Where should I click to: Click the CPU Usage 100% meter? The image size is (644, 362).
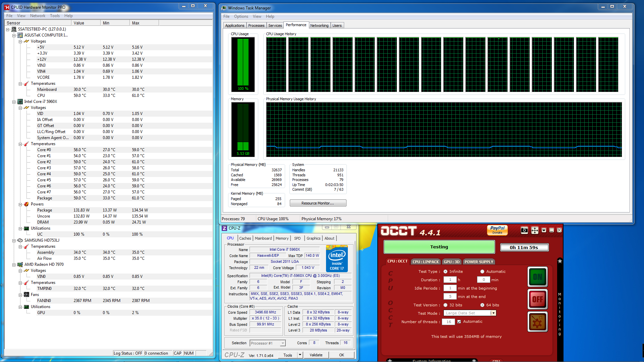pos(243,64)
